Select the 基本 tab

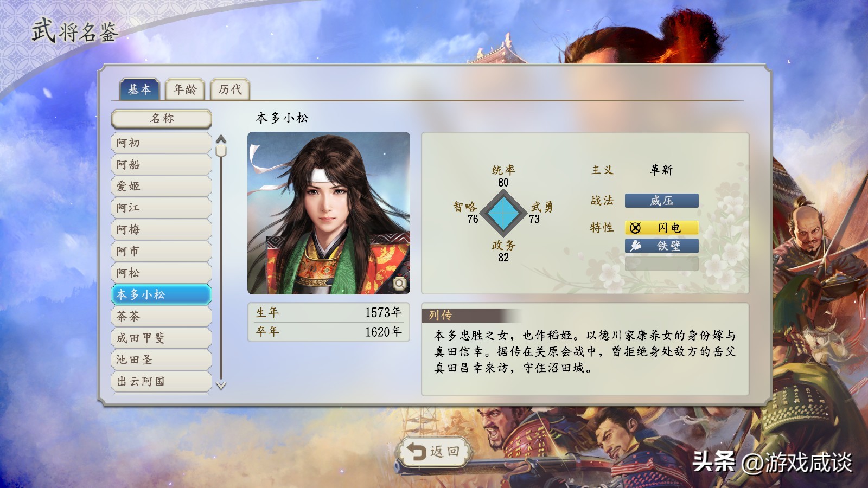(x=139, y=89)
